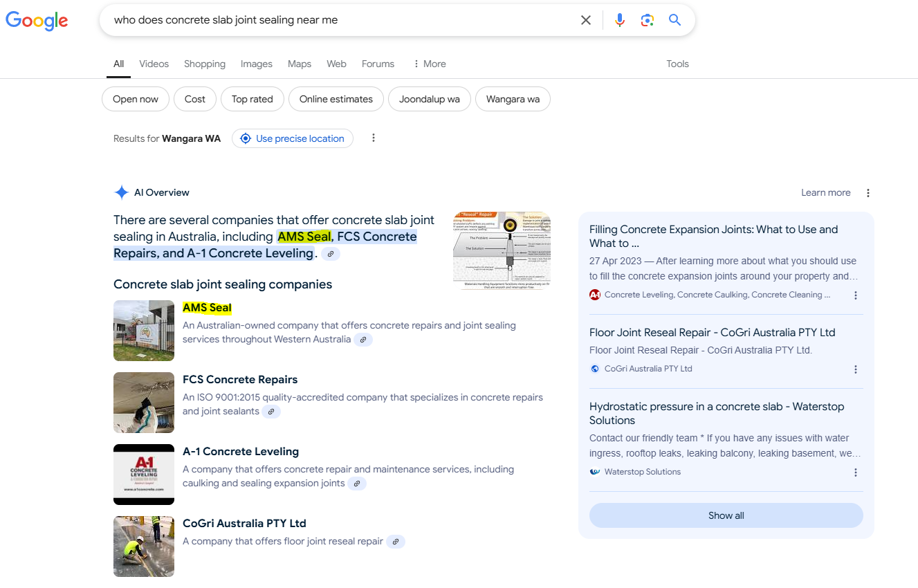
Task: Apply the Wangara wa filter chip
Action: pos(513,99)
